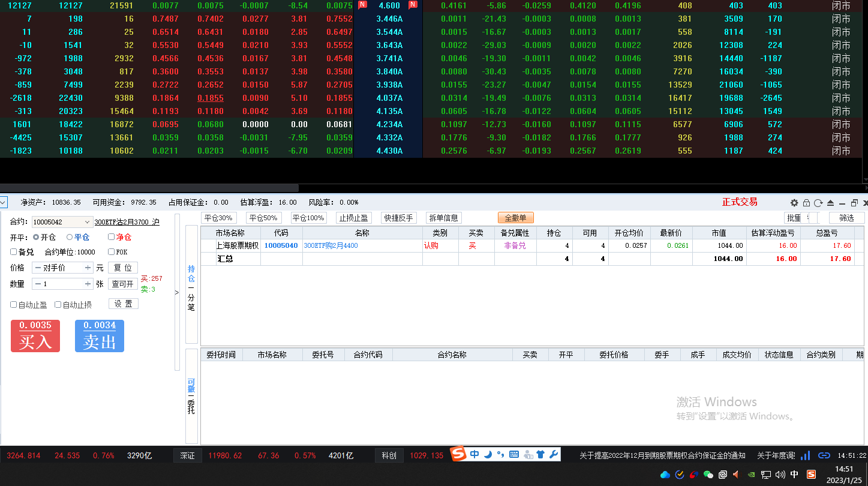Viewport: 868px width, 486px height.
Task: Decrease 数量 quantity with minus
Action: pos(38,284)
